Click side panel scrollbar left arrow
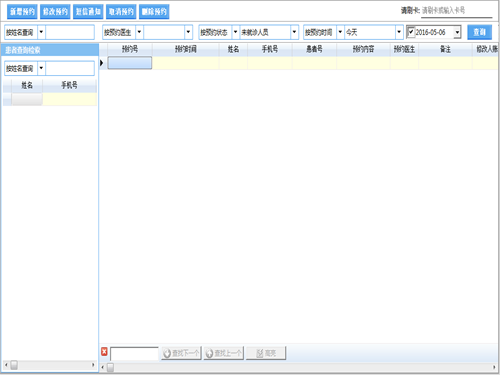Image resolution: width=500 pixels, height=375 pixels. click(6, 365)
